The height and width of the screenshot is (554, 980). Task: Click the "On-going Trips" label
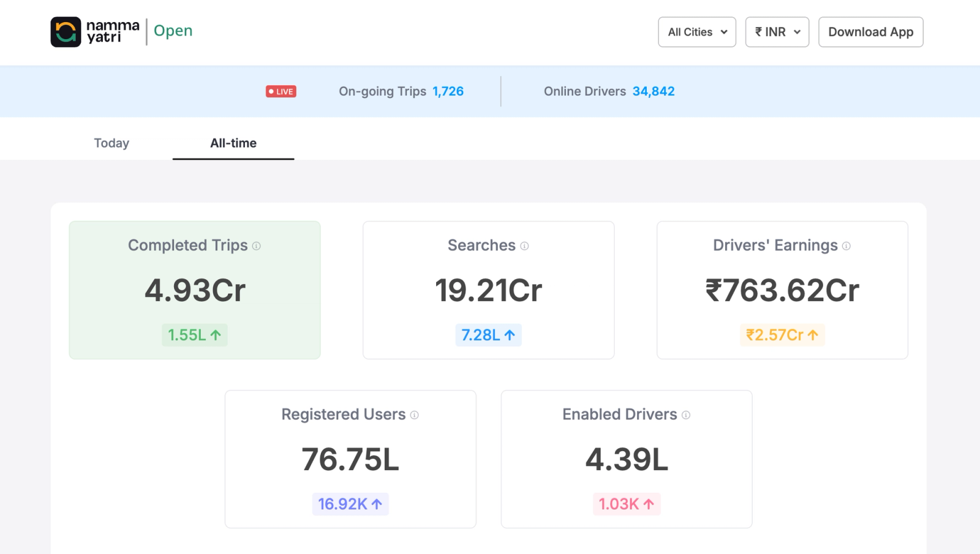[383, 91]
